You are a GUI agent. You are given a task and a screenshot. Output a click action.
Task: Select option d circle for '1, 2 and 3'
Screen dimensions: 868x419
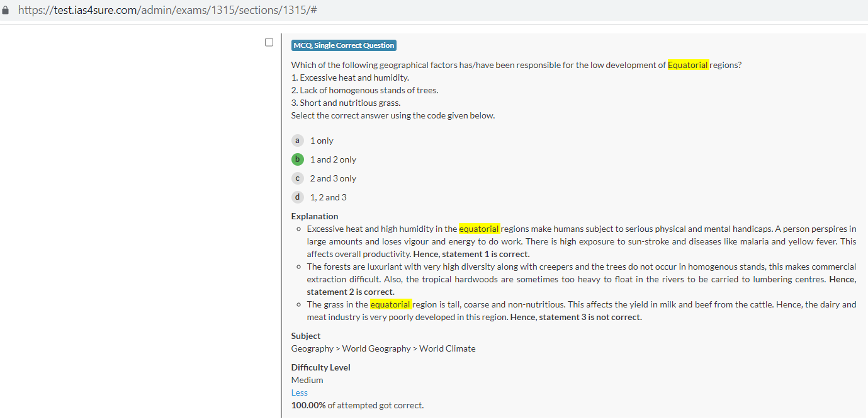point(298,197)
